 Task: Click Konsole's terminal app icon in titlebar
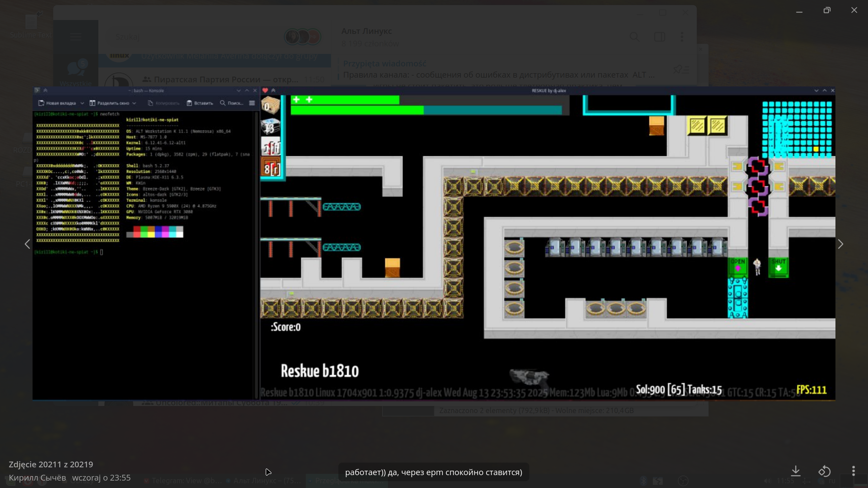[x=37, y=90]
